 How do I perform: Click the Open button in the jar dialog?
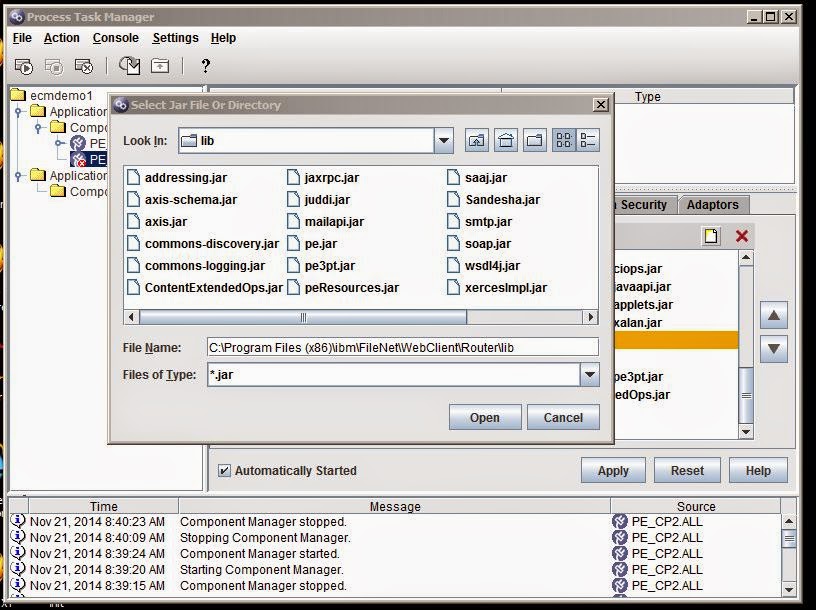coord(484,417)
